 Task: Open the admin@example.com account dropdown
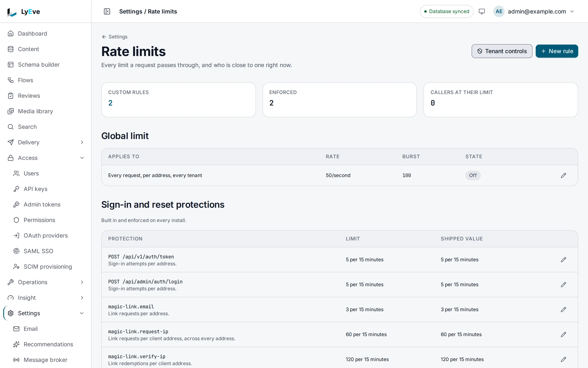(x=534, y=11)
